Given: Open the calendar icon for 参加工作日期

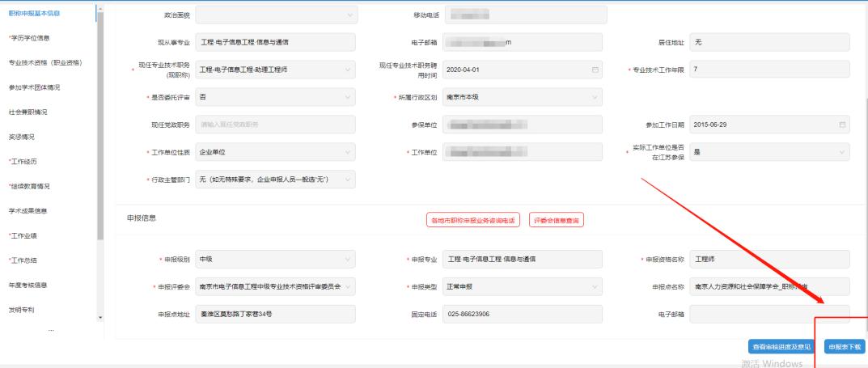Looking at the screenshot, I should 842,125.
